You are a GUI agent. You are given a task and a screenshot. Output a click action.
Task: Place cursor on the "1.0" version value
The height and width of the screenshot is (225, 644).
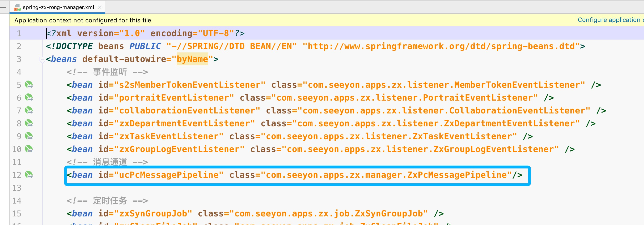point(132,33)
